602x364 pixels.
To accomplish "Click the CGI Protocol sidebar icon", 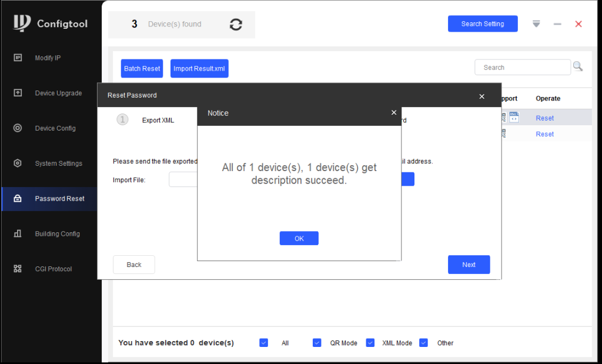I will pyautogui.click(x=18, y=269).
